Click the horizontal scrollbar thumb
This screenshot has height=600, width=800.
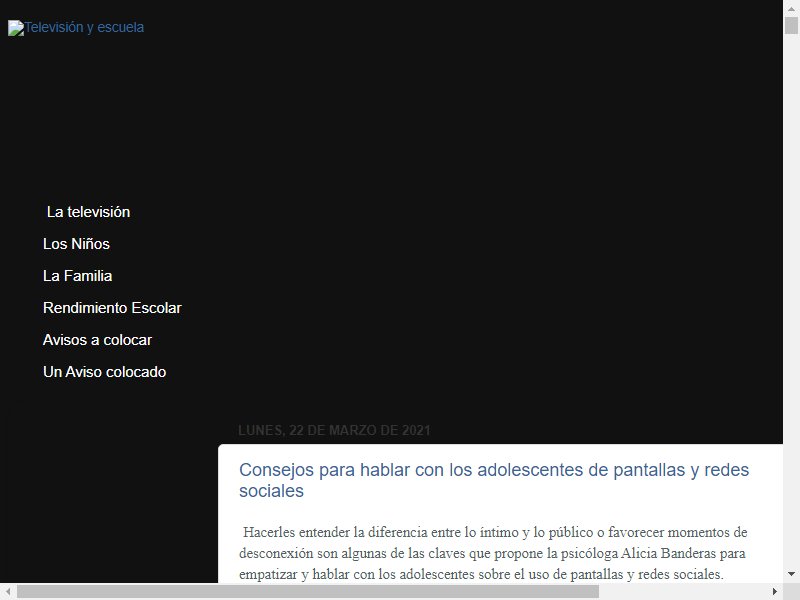pos(308,592)
